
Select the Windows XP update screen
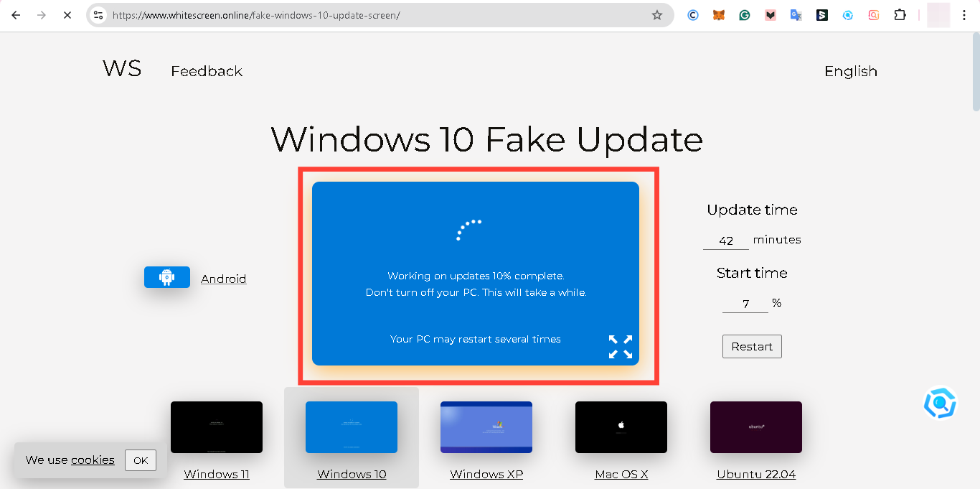click(x=486, y=427)
